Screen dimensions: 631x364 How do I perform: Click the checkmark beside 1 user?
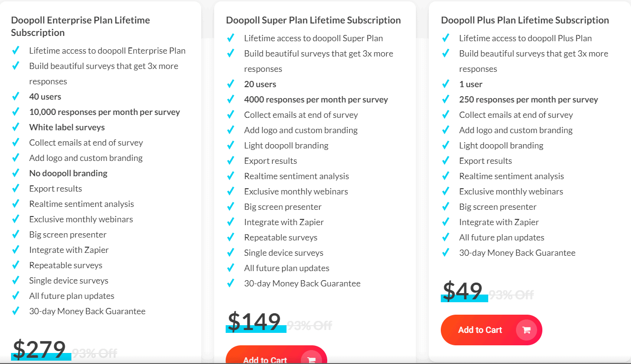point(446,84)
